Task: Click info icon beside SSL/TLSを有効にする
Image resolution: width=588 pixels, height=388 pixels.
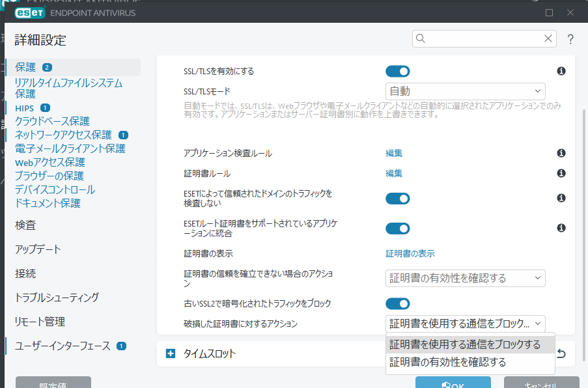Action: click(x=561, y=71)
